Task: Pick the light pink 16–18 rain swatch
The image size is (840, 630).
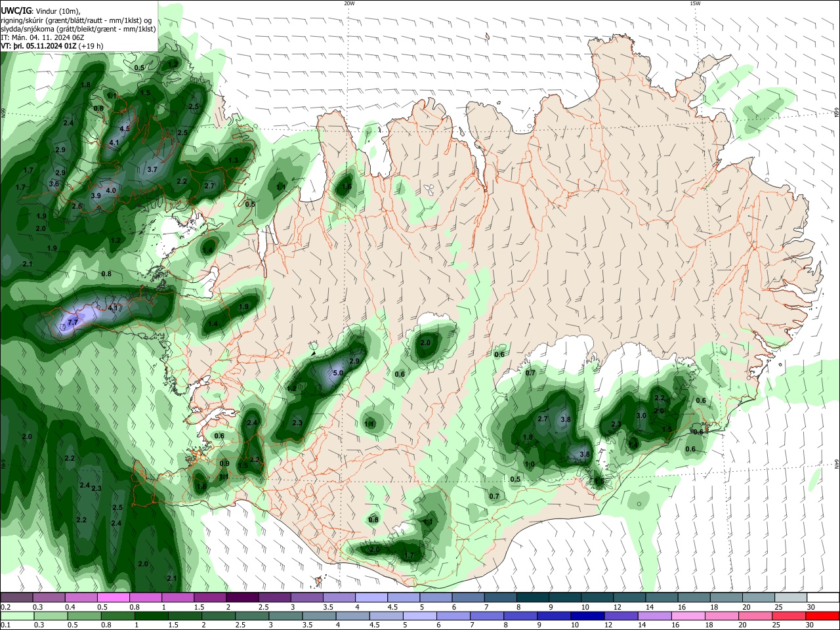Action: pos(688,616)
